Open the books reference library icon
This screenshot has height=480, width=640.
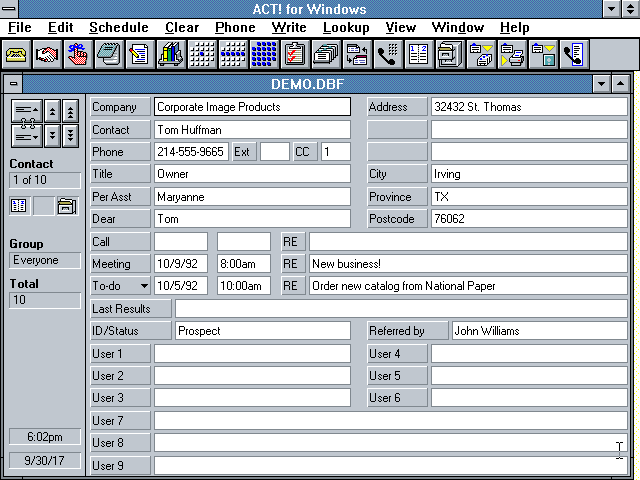click(171, 54)
